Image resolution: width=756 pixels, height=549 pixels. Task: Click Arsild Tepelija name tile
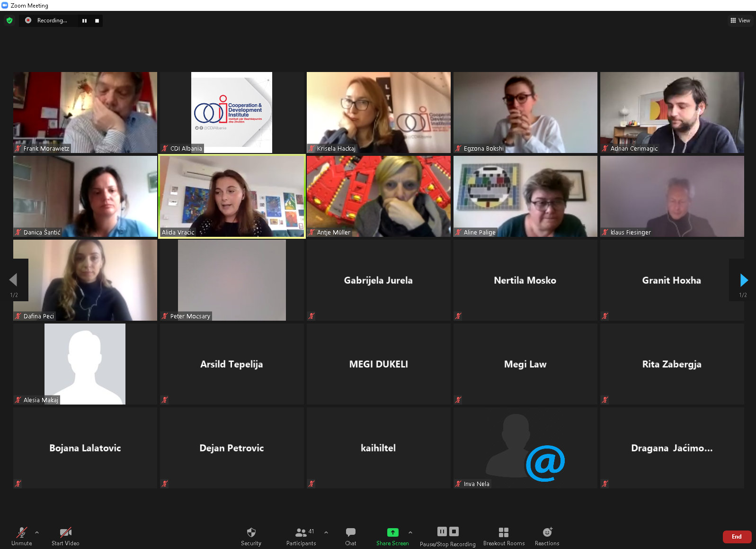[232, 364]
